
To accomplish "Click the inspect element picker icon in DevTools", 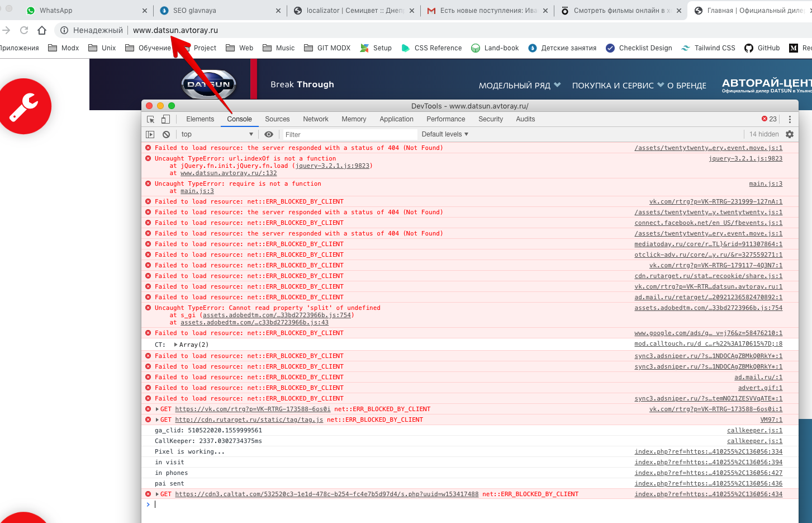I will (150, 119).
